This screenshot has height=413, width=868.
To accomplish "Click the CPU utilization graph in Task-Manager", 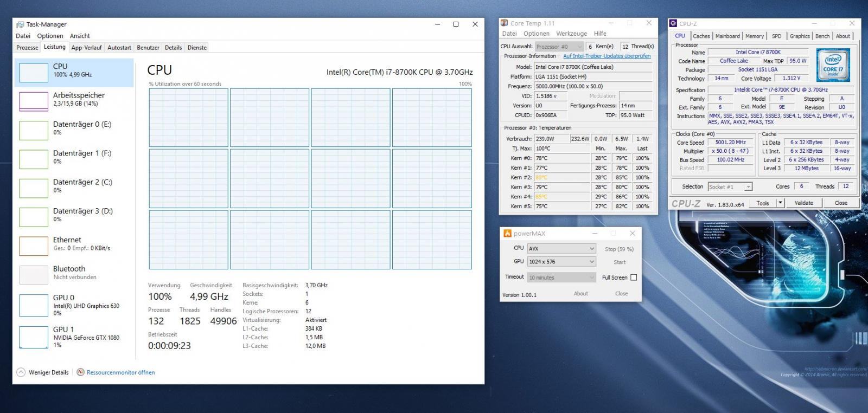I will [x=310, y=178].
